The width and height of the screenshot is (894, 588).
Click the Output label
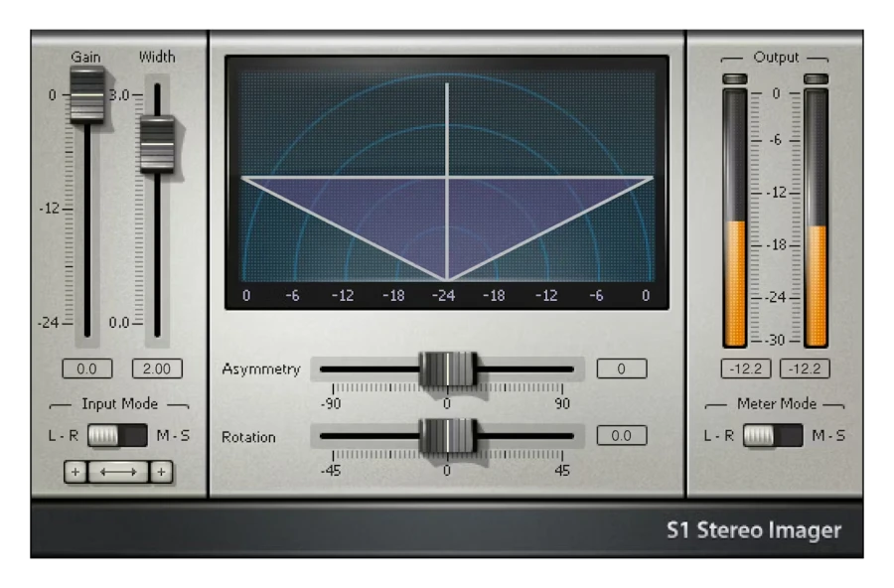click(776, 57)
